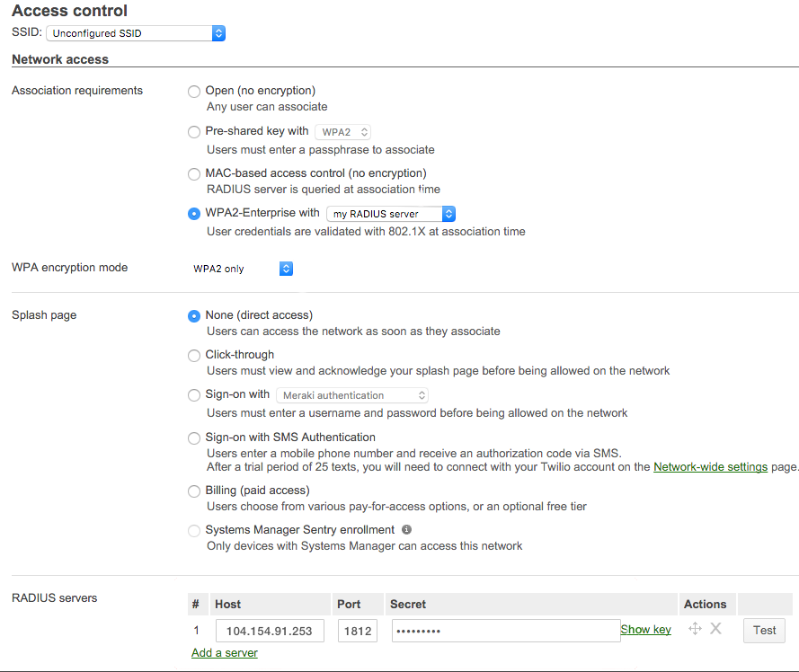
Task: Enable MAC-based access control
Action: [193, 173]
